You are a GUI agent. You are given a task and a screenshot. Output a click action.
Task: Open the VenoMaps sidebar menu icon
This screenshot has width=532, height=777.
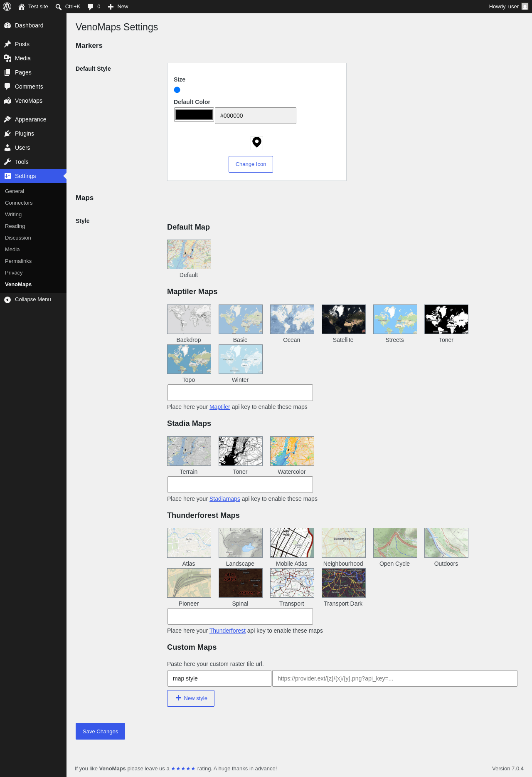pyautogui.click(x=7, y=101)
